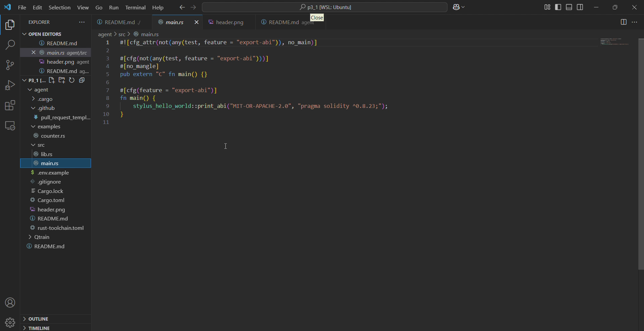Click the command center search box
This screenshot has height=331, width=644.
[325, 7]
